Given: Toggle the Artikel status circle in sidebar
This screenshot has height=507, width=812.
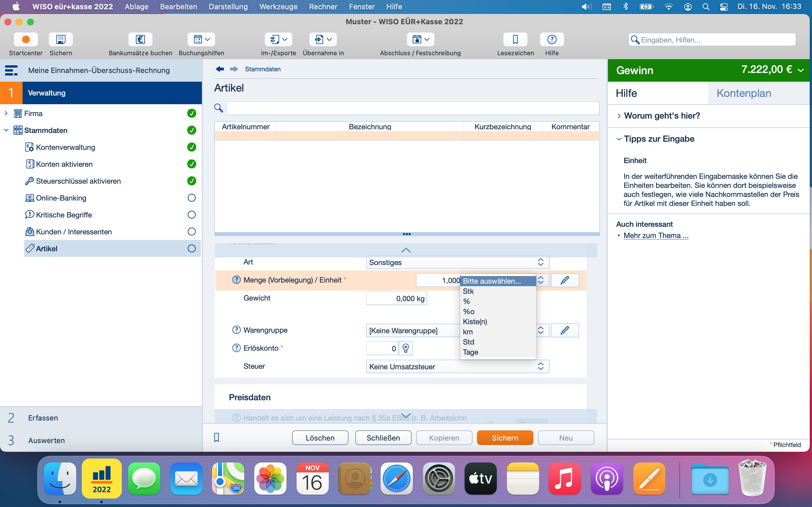Looking at the screenshot, I should 192,248.
